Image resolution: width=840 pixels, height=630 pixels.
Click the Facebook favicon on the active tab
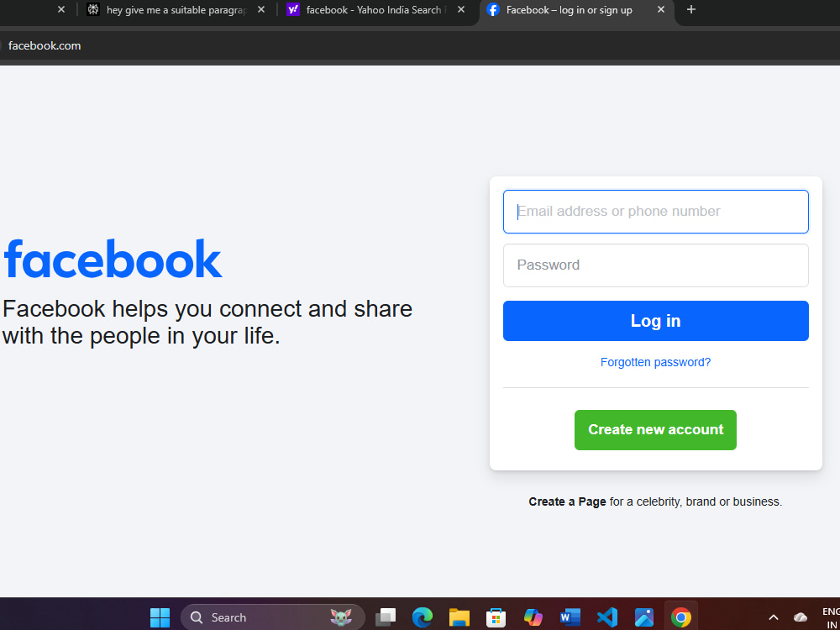click(x=493, y=9)
